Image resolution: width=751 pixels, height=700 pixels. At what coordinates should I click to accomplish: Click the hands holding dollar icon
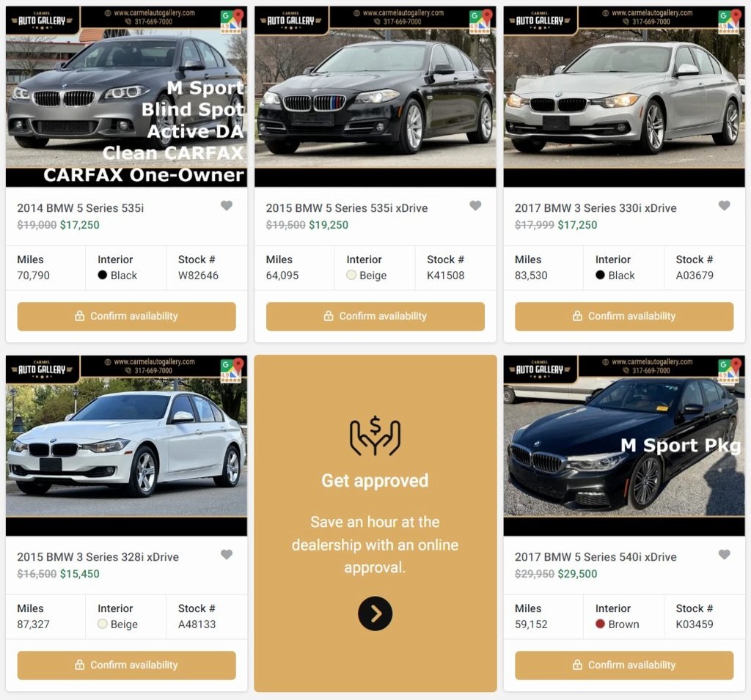(375, 435)
